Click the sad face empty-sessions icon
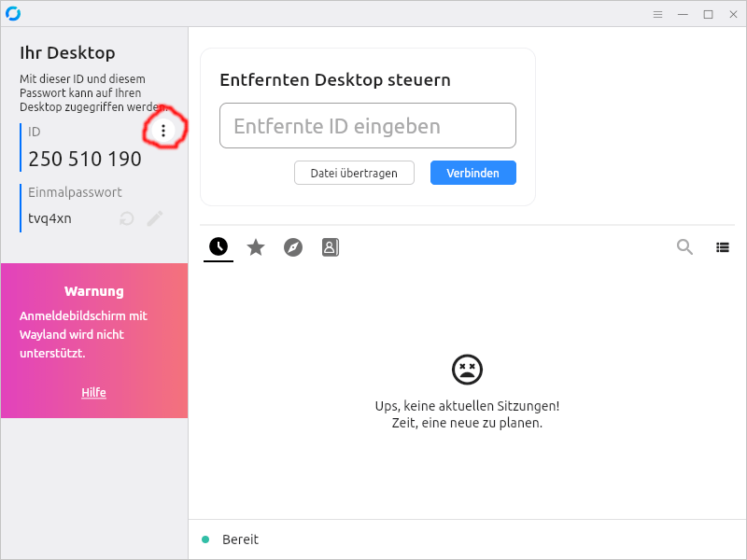The height and width of the screenshot is (560, 747). click(468, 370)
